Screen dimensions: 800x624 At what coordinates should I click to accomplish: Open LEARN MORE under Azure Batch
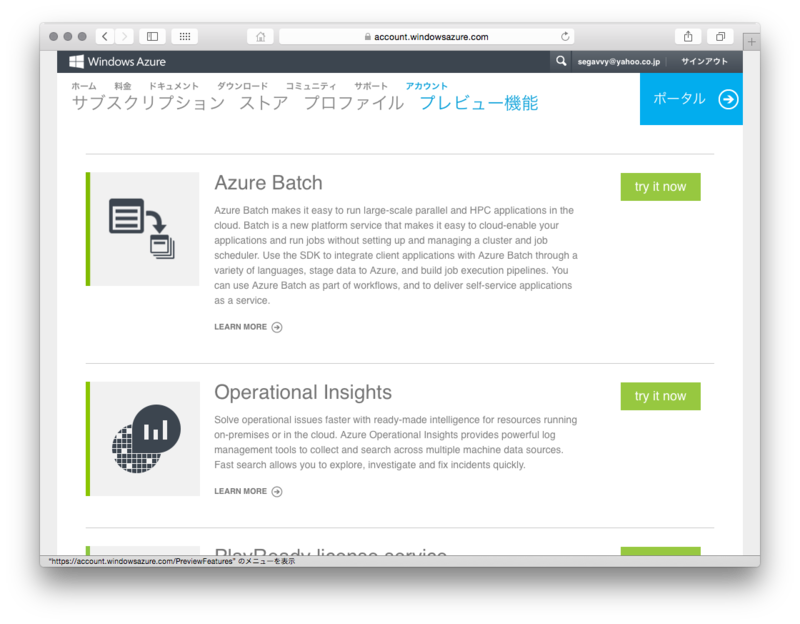(x=240, y=327)
